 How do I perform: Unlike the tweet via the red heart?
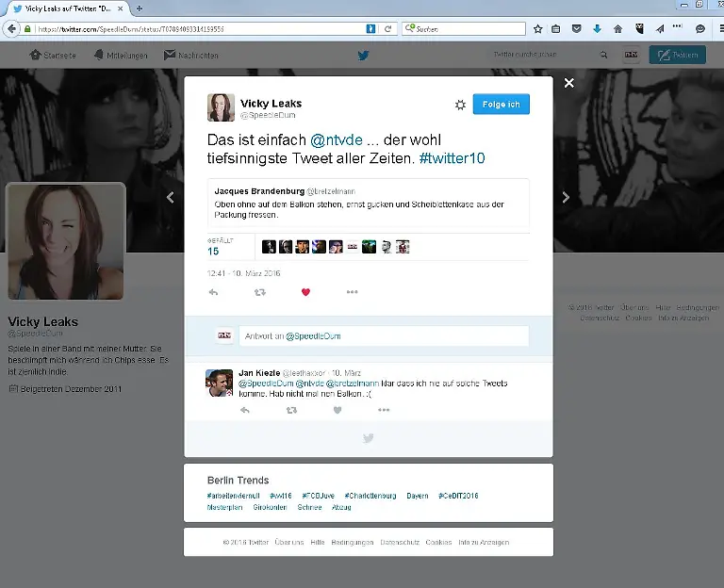coord(305,292)
